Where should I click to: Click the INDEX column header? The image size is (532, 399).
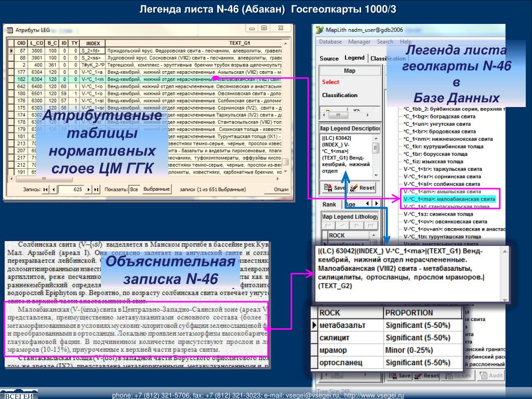(x=92, y=43)
